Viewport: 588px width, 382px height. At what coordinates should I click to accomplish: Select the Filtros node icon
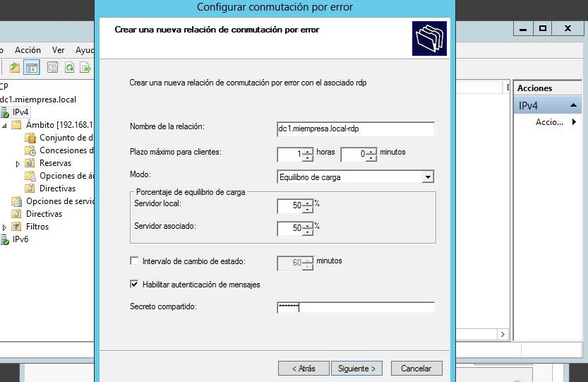[16, 227]
